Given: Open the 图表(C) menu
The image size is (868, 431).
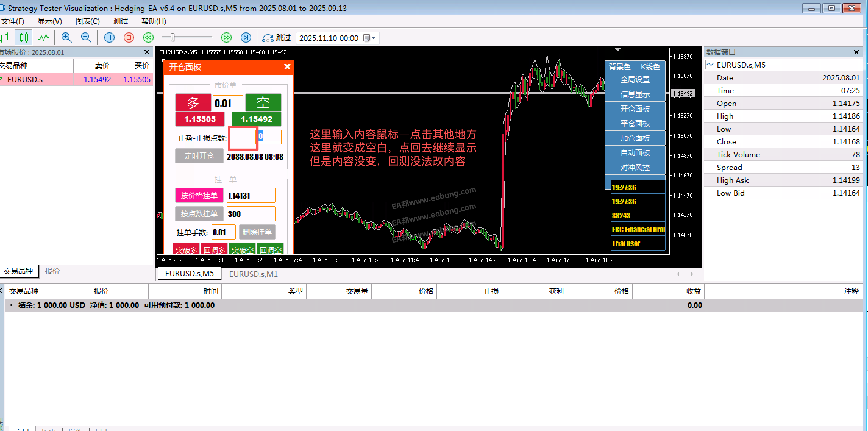Looking at the screenshot, I should (x=87, y=21).
